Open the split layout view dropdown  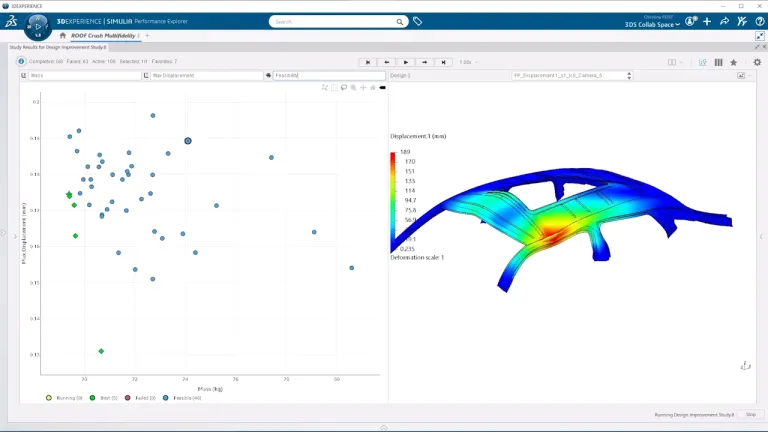point(675,62)
